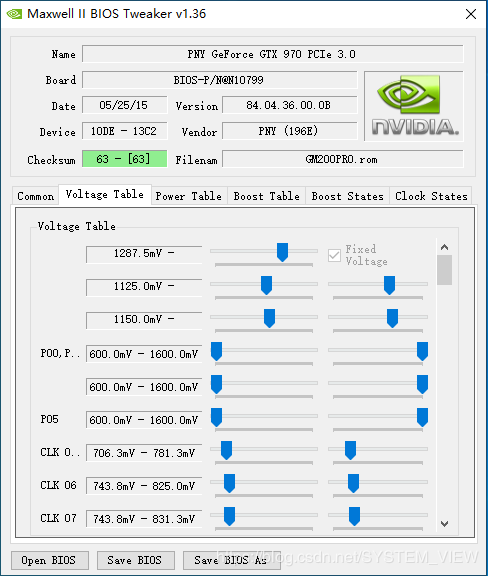
Task: Click the CLK 06 row label
Action: pyautogui.click(x=58, y=485)
